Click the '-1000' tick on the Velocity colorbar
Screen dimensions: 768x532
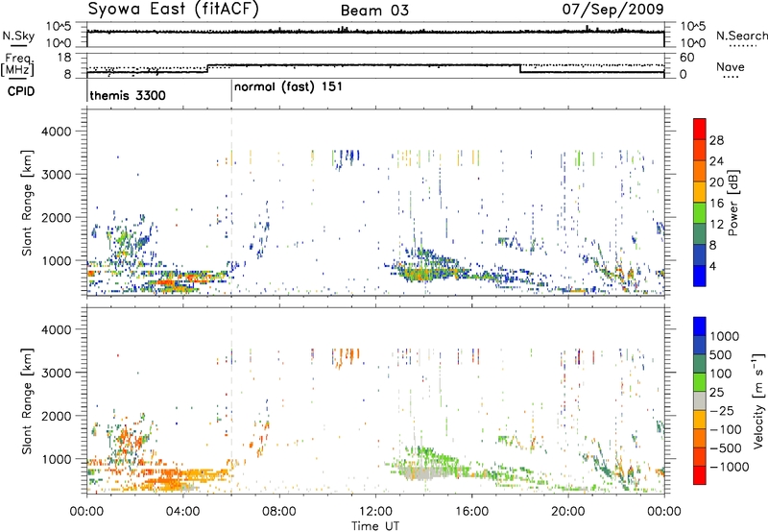[729, 467]
